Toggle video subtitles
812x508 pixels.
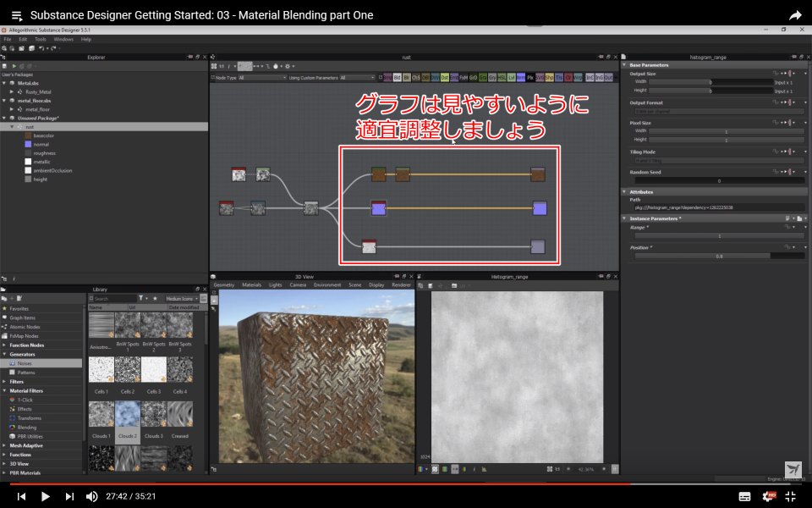tap(744, 497)
